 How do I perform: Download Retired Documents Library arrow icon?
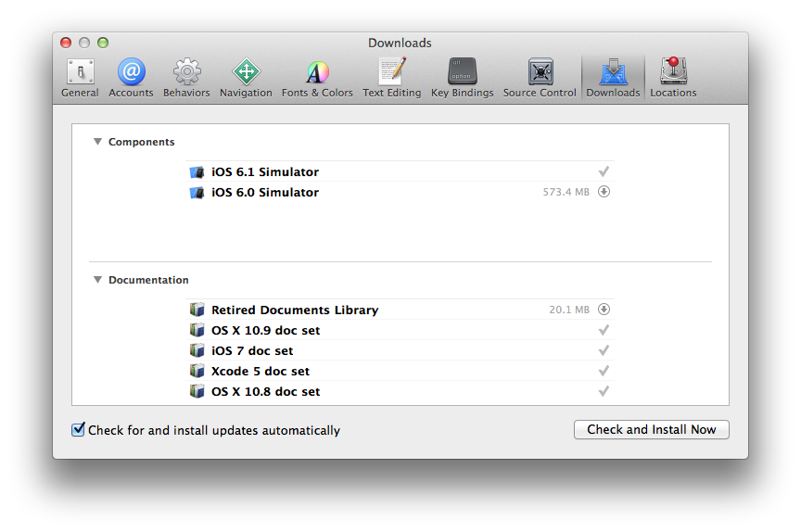(x=604, y=309)
